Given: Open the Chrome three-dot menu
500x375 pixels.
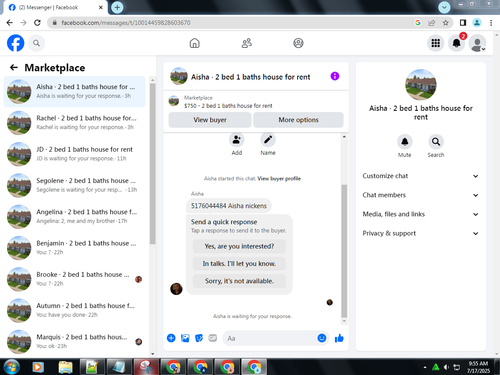Looking at the screenshot, I should [491, 23].
